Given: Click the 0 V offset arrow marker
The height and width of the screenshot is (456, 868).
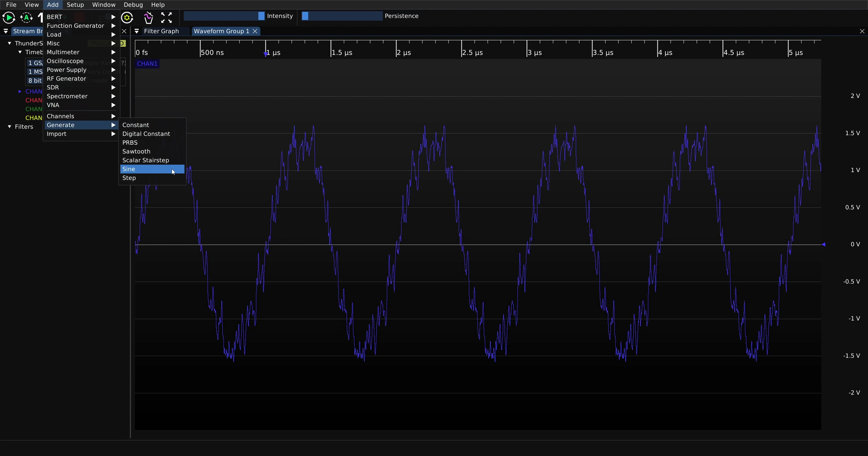Looking at the screenshot, I should pos(824,244).
